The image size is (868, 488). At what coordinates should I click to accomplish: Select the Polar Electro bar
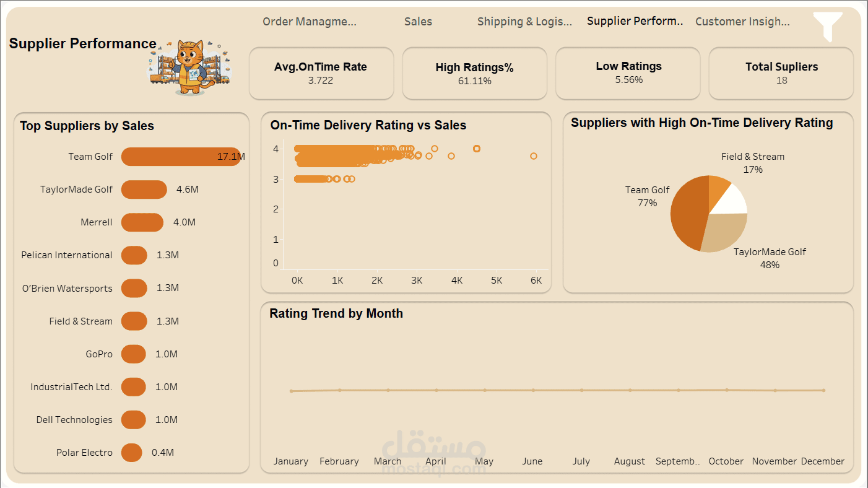tap(131, 453)
